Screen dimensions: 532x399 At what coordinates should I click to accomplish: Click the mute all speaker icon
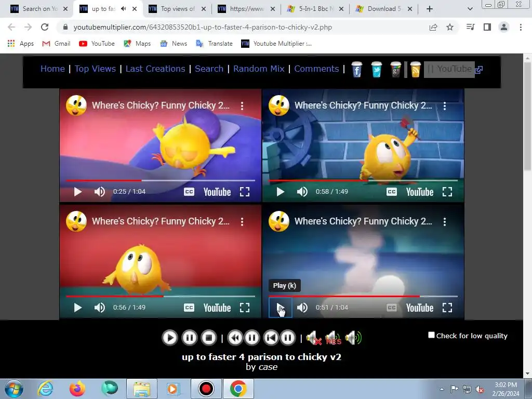313,338
